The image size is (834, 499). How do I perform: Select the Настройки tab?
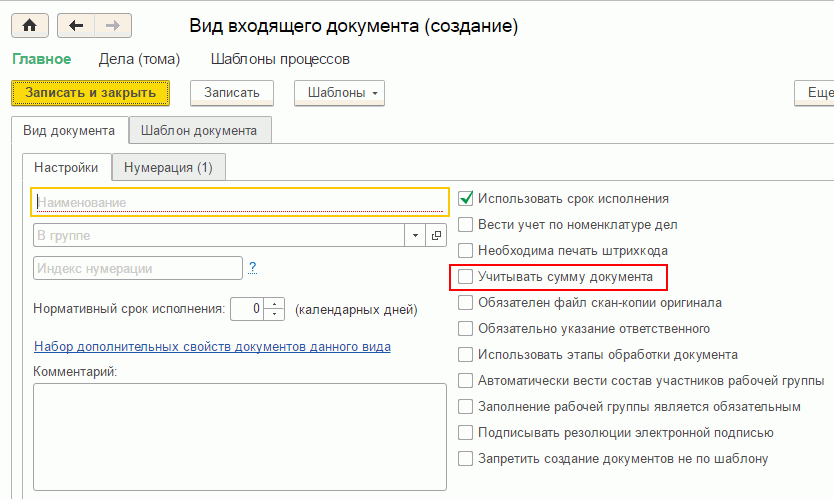point(66,168)
